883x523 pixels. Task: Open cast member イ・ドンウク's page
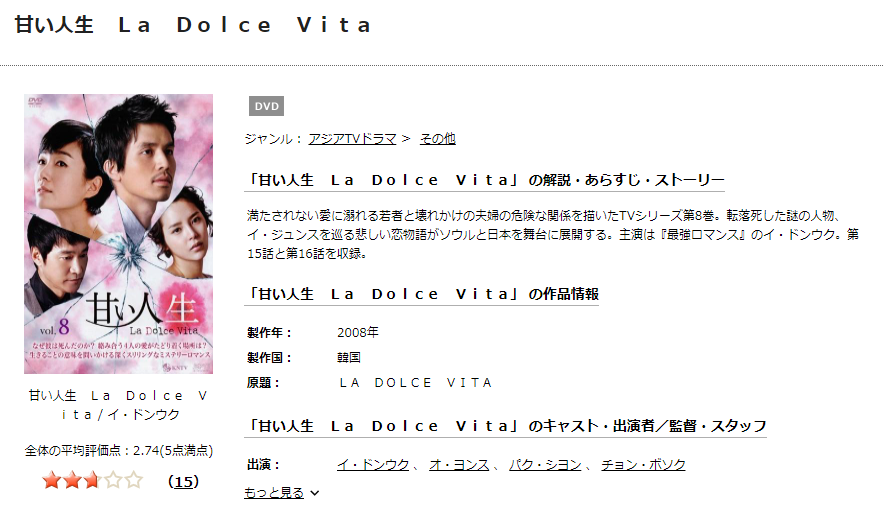(x=373, y=464)
